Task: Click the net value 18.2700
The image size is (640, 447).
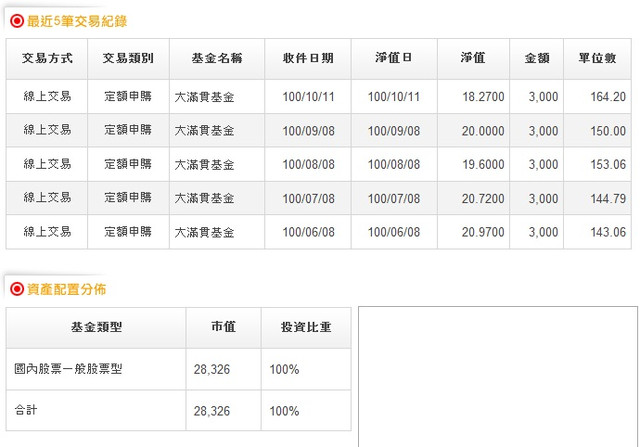Action: coord(483,97)
